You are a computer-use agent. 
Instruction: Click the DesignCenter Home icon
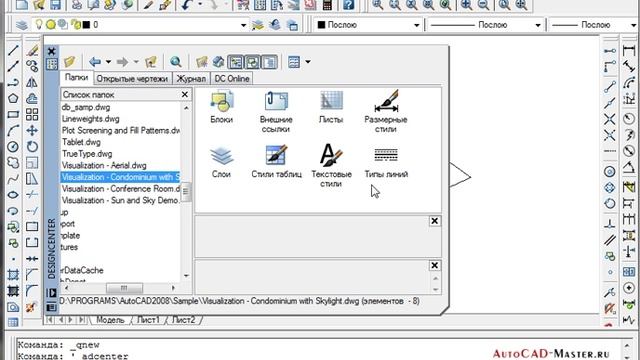pyautogui.click(x=218, y=62)
